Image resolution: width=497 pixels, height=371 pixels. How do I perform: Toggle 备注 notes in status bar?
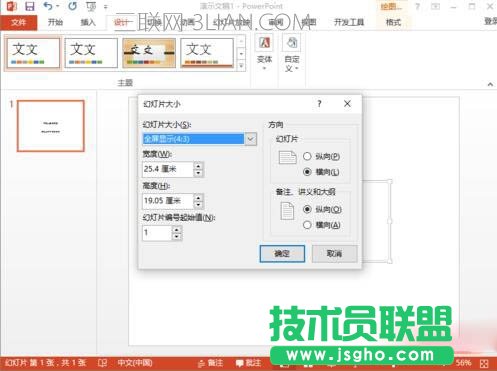tap(210, 363)
